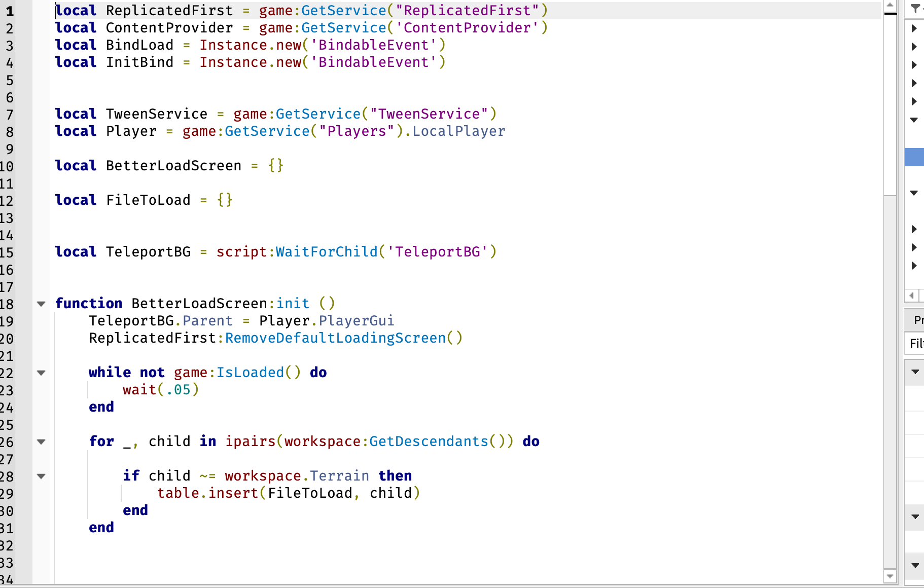Viewport: 924px width, 588px height.
Task: Collapse the BetterLoadScreen:init function fold arrow
Action: [x=41, y=303]
